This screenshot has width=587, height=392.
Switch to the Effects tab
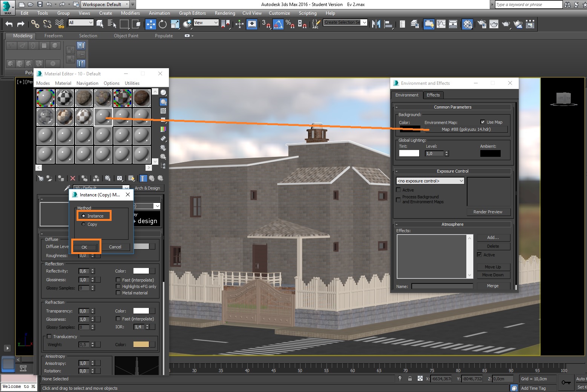[433, 95]
